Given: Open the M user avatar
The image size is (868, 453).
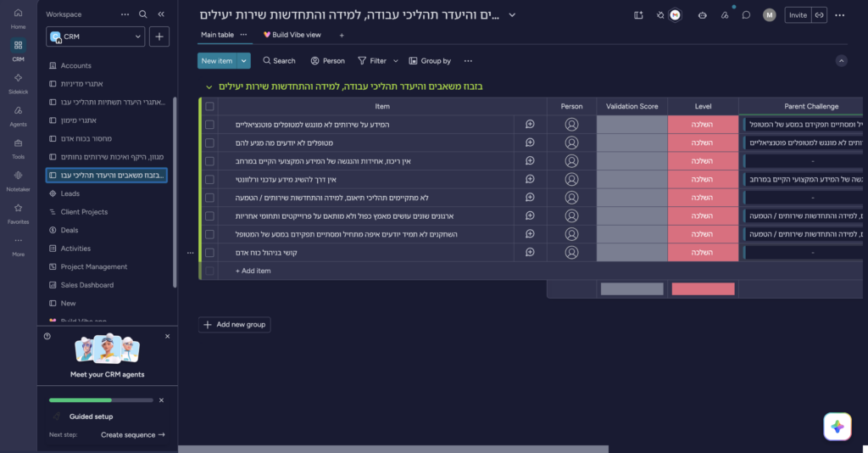Looking at the screenshot, I should coord(769,15).
